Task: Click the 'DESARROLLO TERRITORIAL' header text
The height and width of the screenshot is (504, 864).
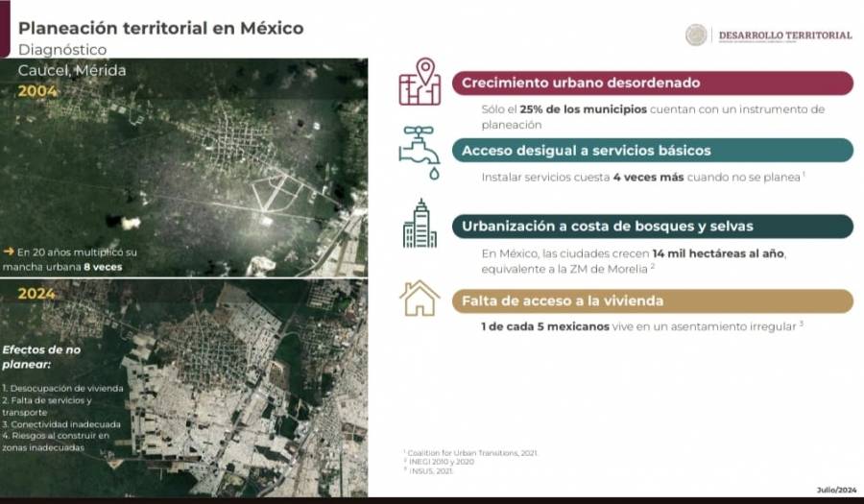Action: [x=785, y=35]
